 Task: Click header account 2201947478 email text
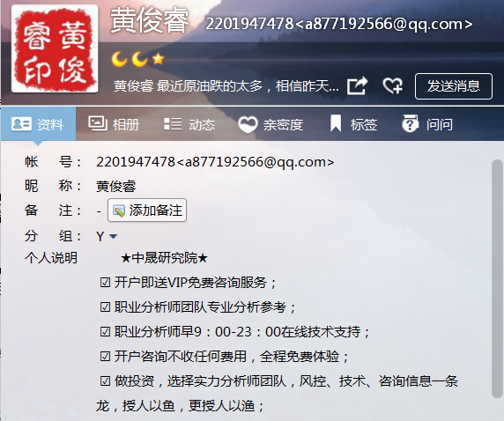(339, 24)
